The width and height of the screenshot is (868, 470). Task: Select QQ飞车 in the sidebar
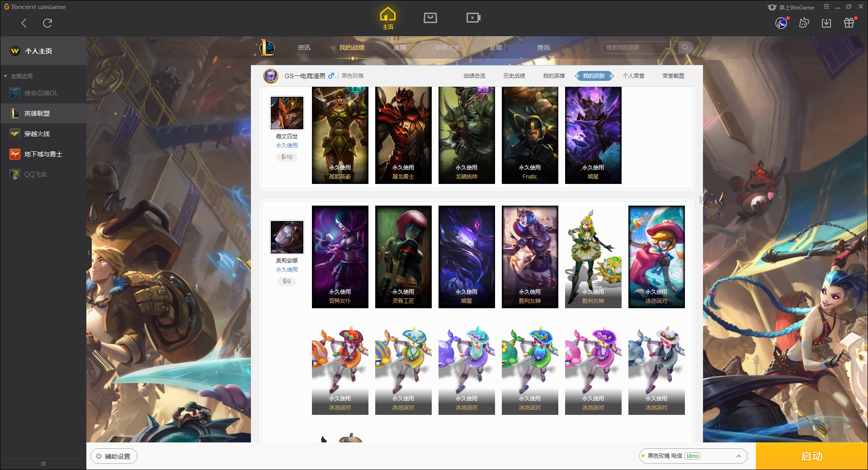click(x=43, y=174)
